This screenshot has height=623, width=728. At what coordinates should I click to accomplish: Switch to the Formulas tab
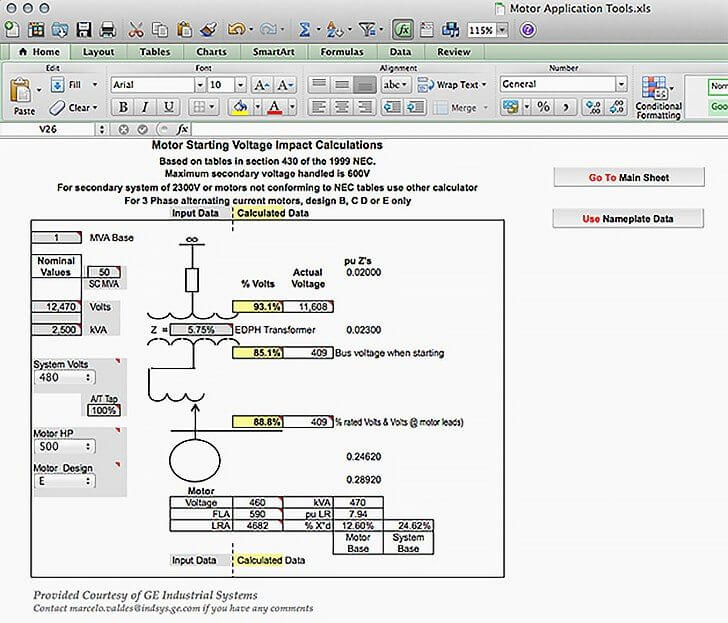[x=342, y=52]
